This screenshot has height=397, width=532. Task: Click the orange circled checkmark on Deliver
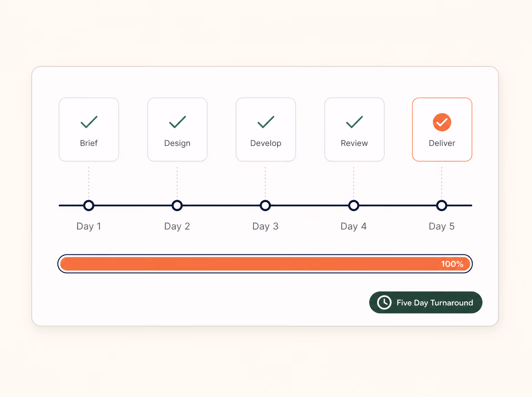tap(442, 122)
